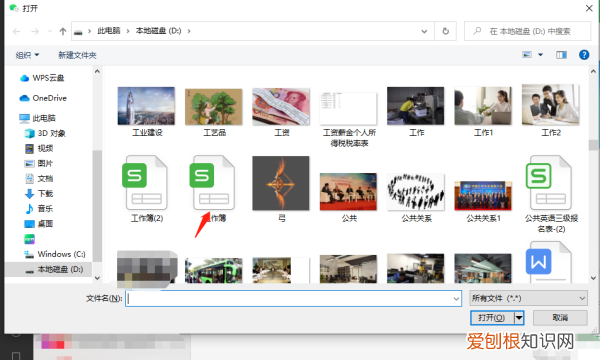Change the view mode icon

click(527, 55)
